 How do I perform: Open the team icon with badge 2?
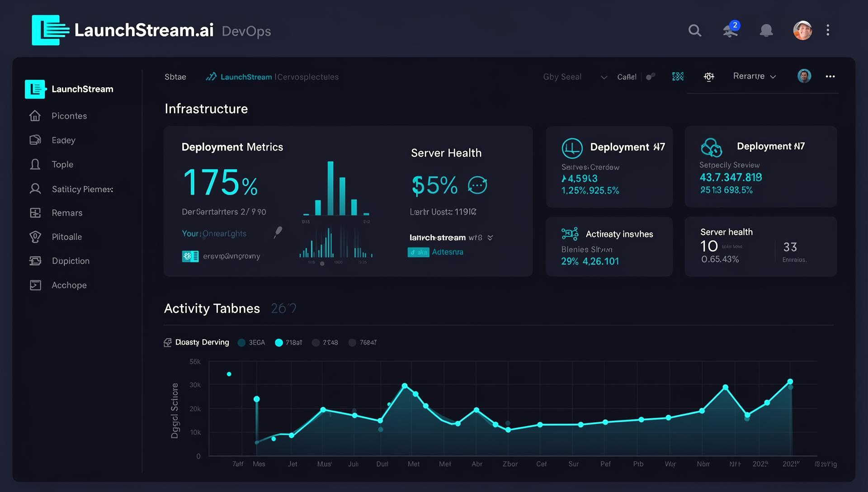(x=731, y=30)
